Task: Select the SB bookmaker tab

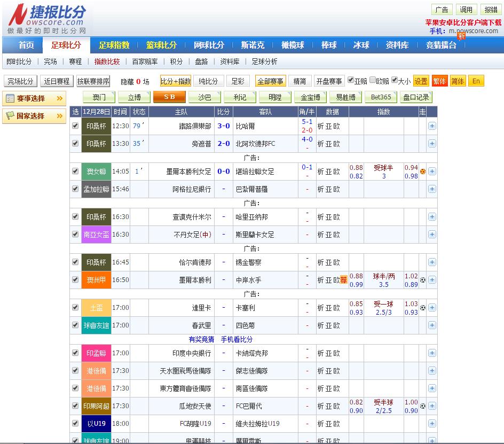Action: point(169,97)
